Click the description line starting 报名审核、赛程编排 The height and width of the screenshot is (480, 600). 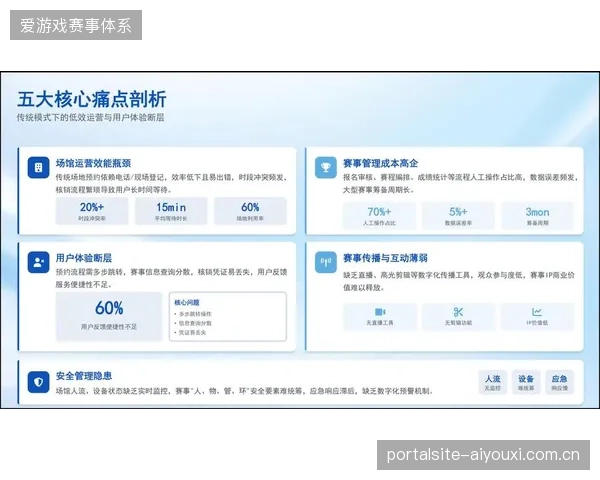[460, 177]
